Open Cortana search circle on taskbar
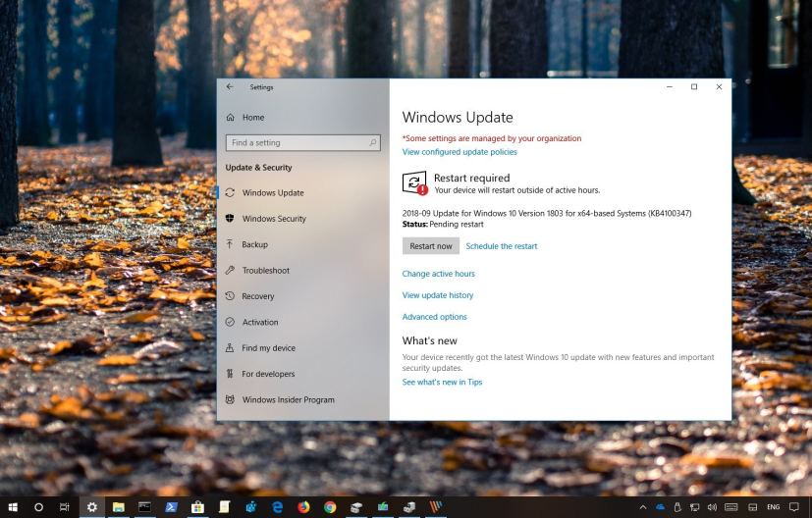Viewport: 812px width, 518px height. click(x=38, y=507)
